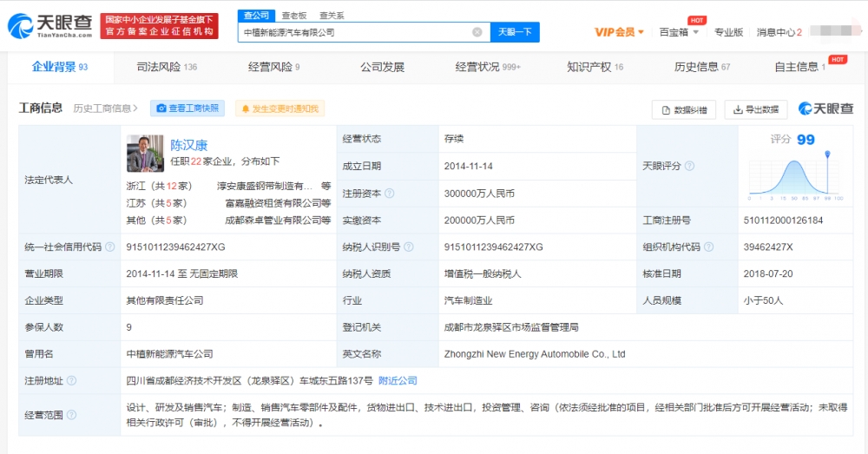Click help icon next to 注册资本
The height and width of the screenshot is (454, 868).
pyautogui.click(x=390, y=194)
